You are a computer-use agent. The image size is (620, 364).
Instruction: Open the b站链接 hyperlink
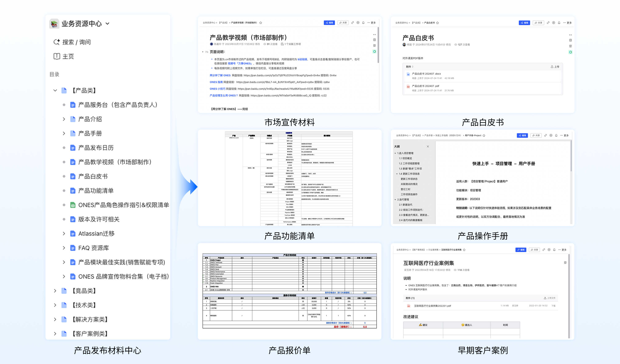pyautogui.click(x=302, y=59)
